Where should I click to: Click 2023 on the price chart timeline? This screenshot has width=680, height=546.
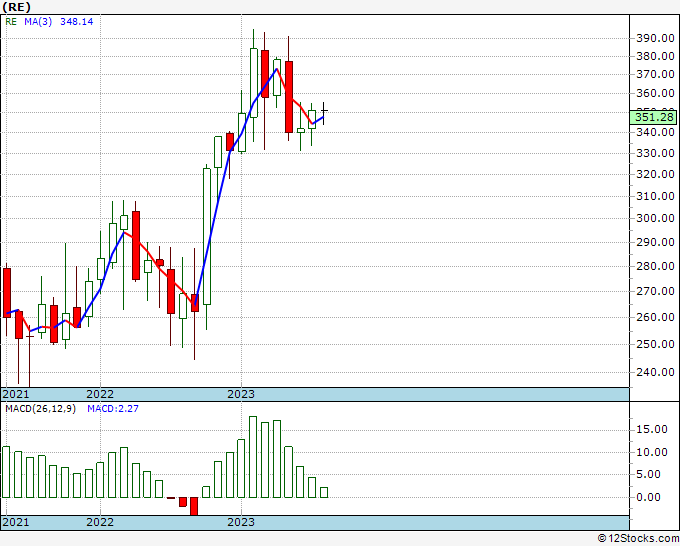(x=241, y=394)
